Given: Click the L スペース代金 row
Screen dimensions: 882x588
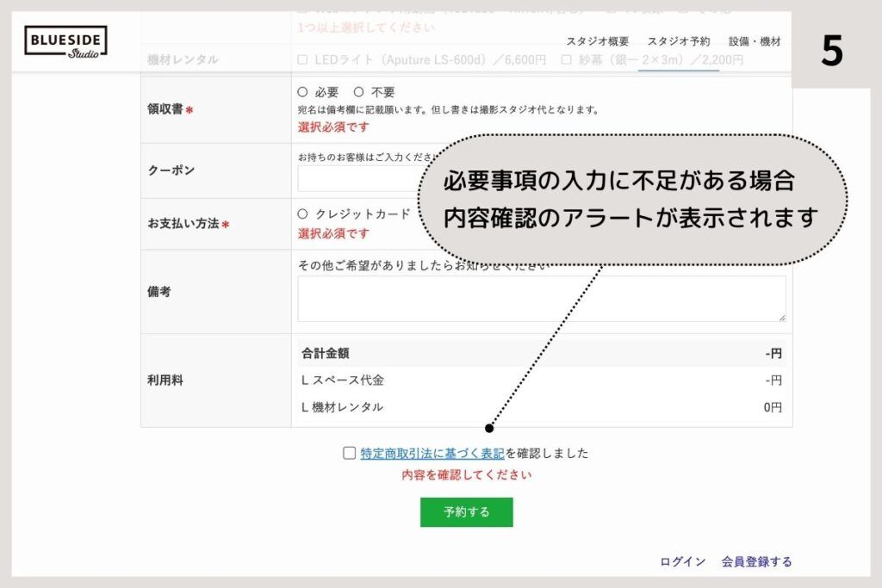Looking at the screenshot, I should click(542, 380).
